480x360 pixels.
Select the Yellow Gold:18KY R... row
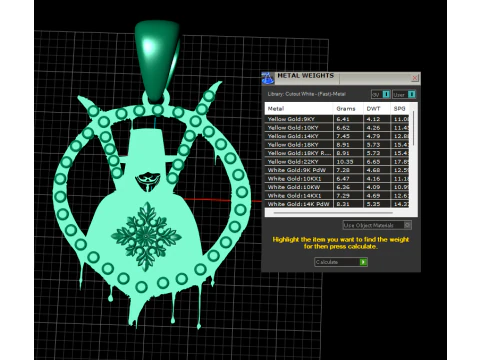click(337, 153)
